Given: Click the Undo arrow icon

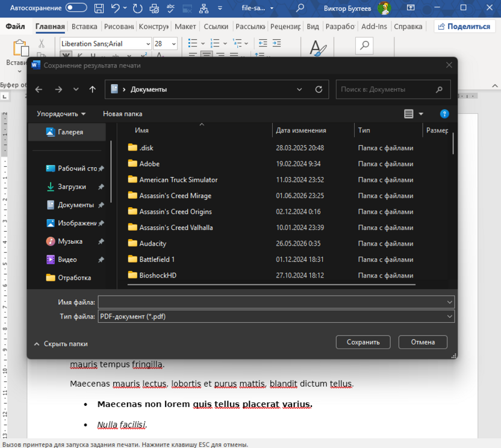Looking at the screenshot, I should pos(116,8).
